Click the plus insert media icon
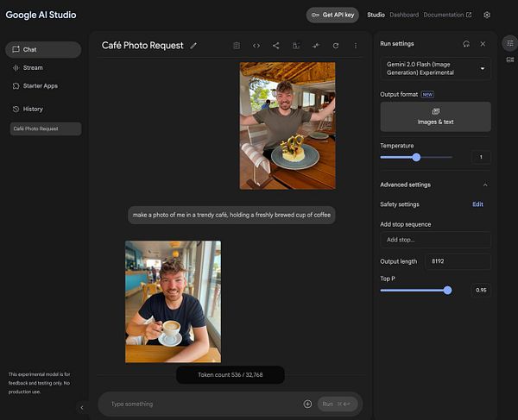 click(307, 404)
